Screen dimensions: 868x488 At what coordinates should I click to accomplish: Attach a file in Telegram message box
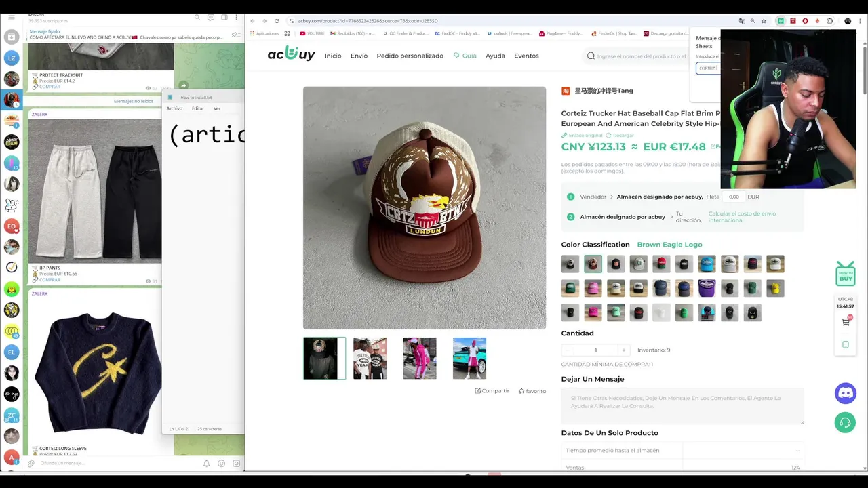click(x=31, y=464)
